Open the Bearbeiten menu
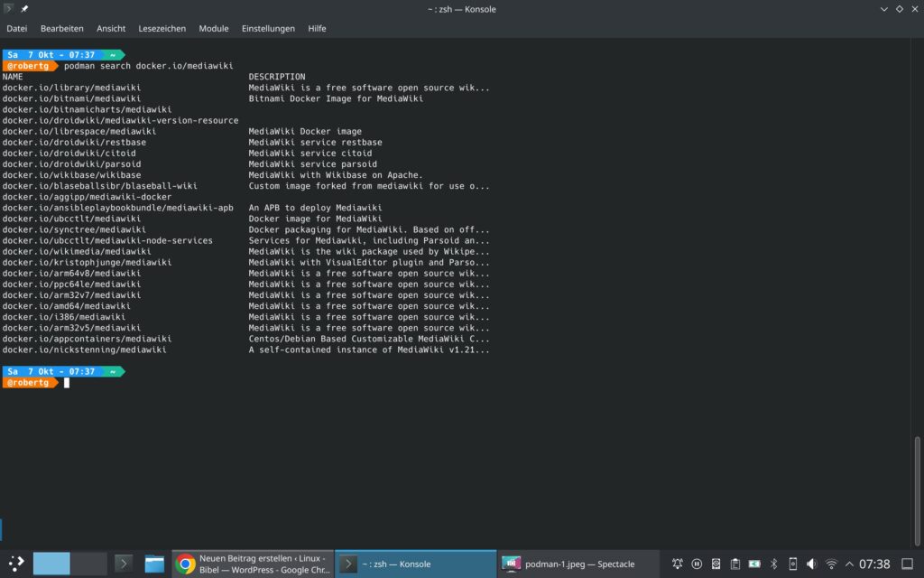 [62, 28]
